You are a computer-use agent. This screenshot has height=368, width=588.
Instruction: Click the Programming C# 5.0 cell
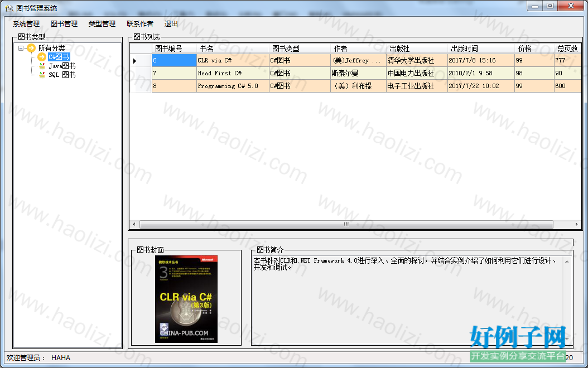[x=233, y=86]
